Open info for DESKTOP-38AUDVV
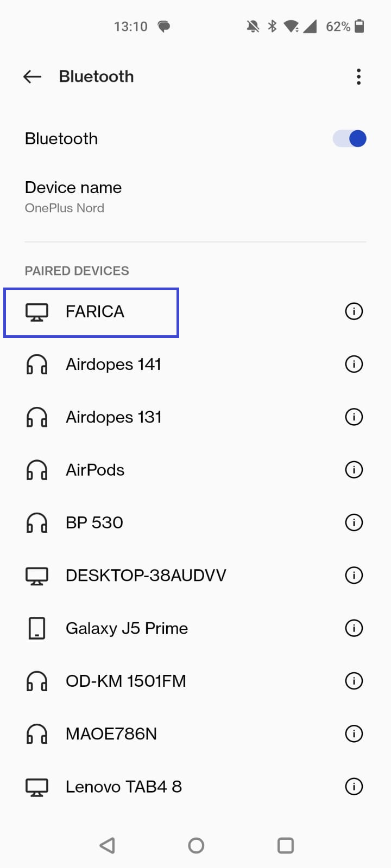This screenshot has height=868, width=391. pyautogui.click(x=354, y=575)
